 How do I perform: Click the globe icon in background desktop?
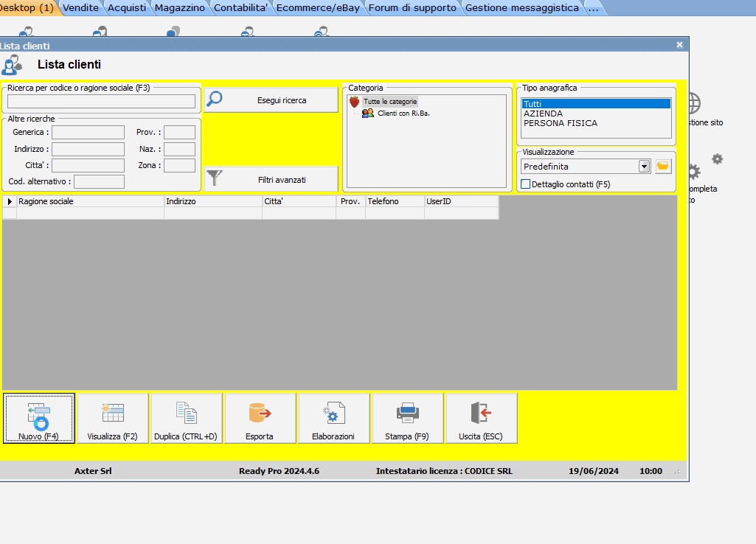click(x=694, y=103)
